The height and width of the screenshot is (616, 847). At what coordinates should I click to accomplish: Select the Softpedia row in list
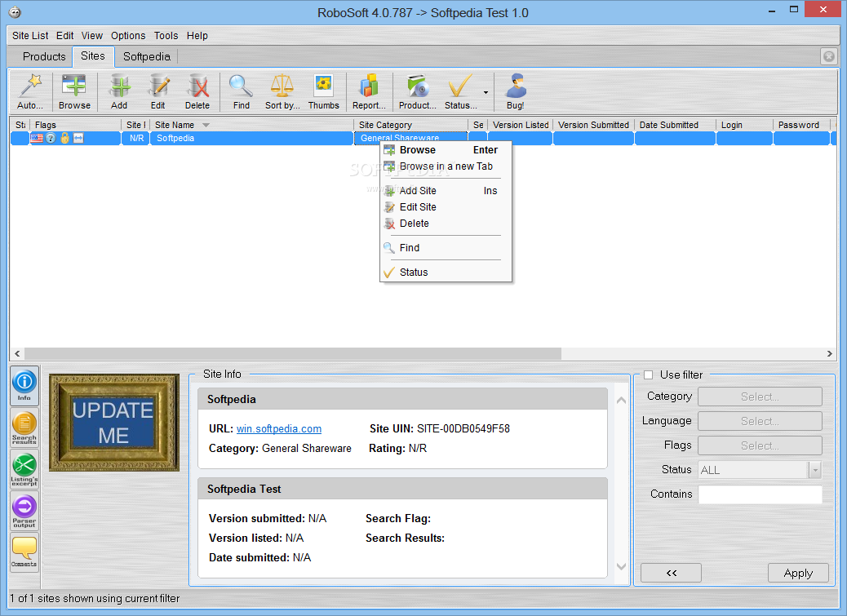[x=423, y=138]
